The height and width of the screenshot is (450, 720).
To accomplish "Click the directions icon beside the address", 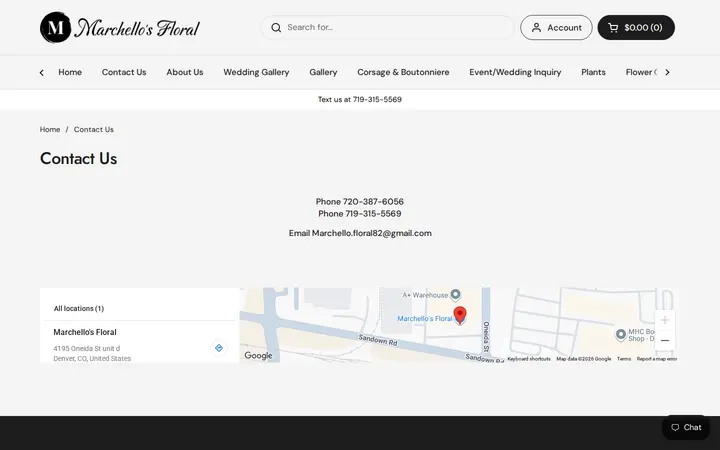I will pos(219,348).
